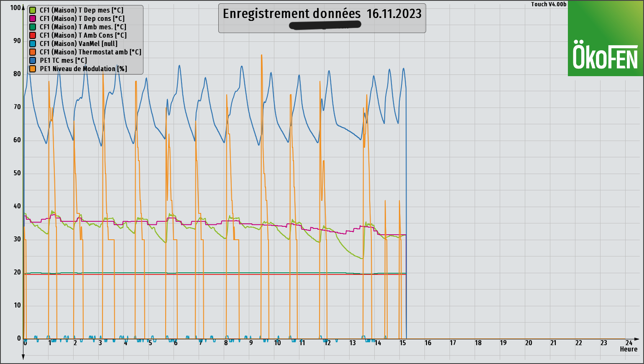
Task: Click the 90 value on the y-axis
Action: click(17, 41)
